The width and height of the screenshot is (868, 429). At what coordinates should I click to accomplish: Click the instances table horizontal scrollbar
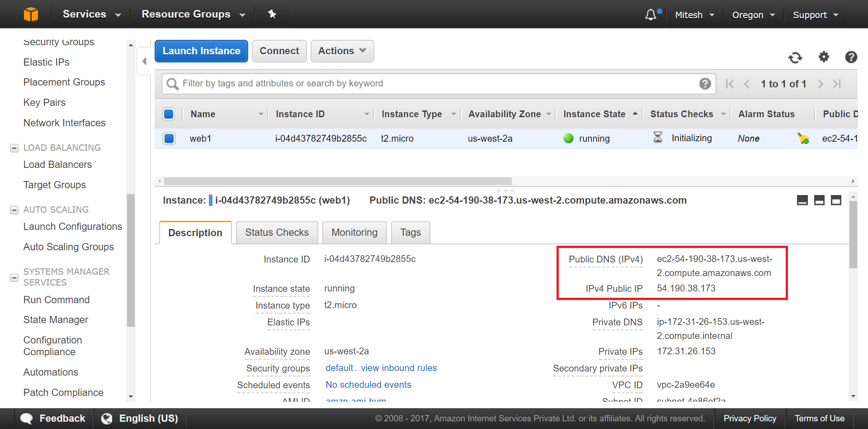[x=338, y=181]
